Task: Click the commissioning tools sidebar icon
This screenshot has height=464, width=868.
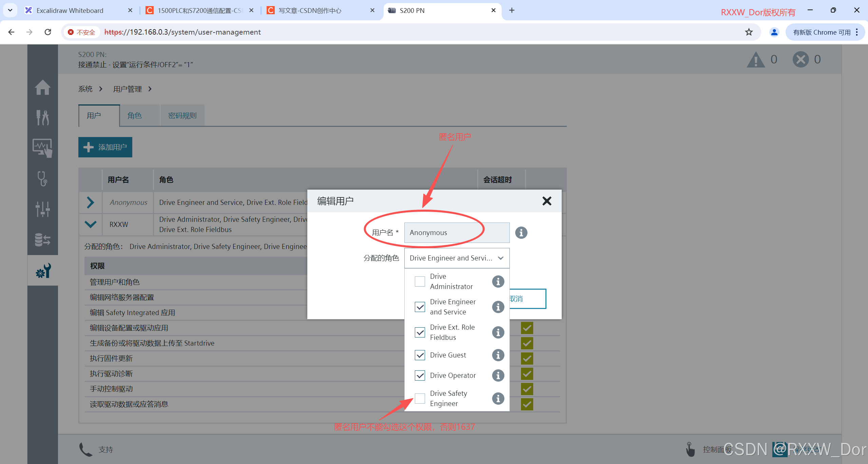Action: tap(43, 117)
